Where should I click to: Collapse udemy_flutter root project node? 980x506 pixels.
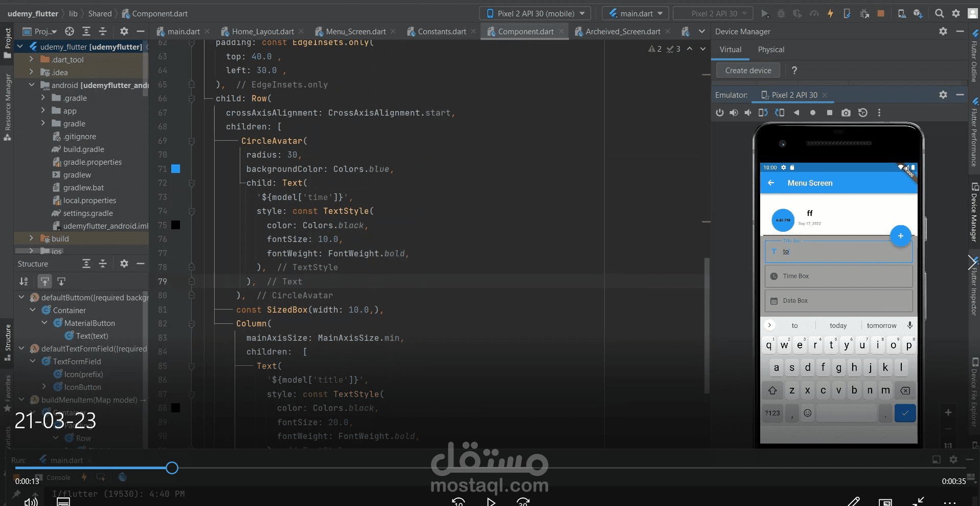[x=20, y=47]
